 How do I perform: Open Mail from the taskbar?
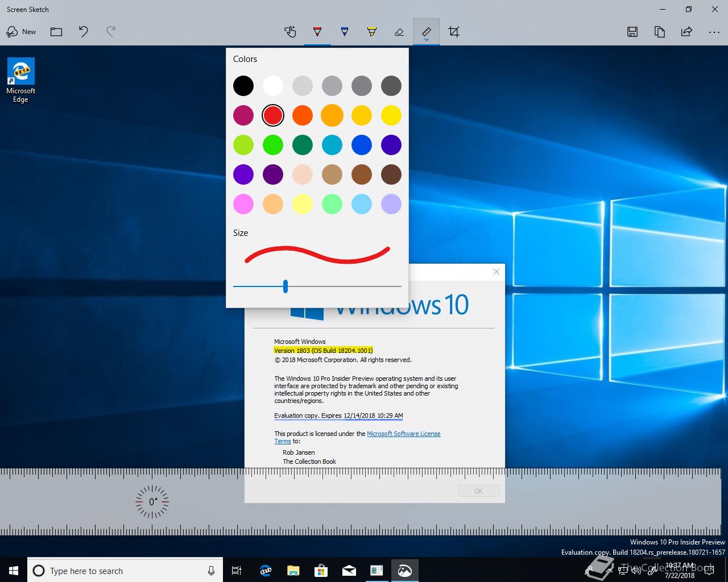pos(349,571)
